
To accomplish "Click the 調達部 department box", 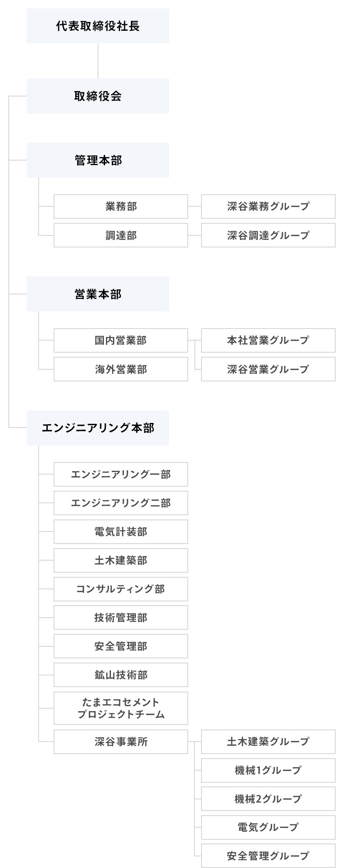I will tap(120, 235).
